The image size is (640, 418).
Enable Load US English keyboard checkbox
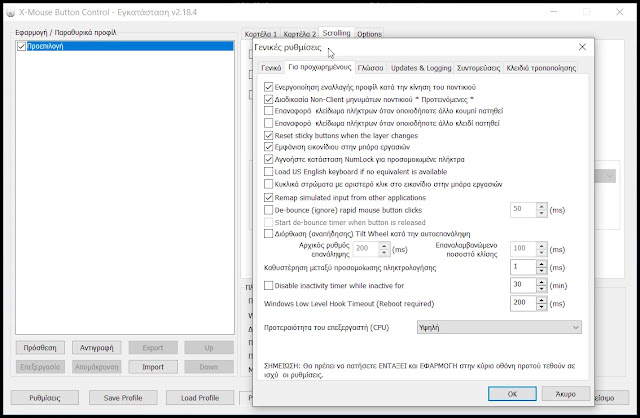click(x=268, y=171)
